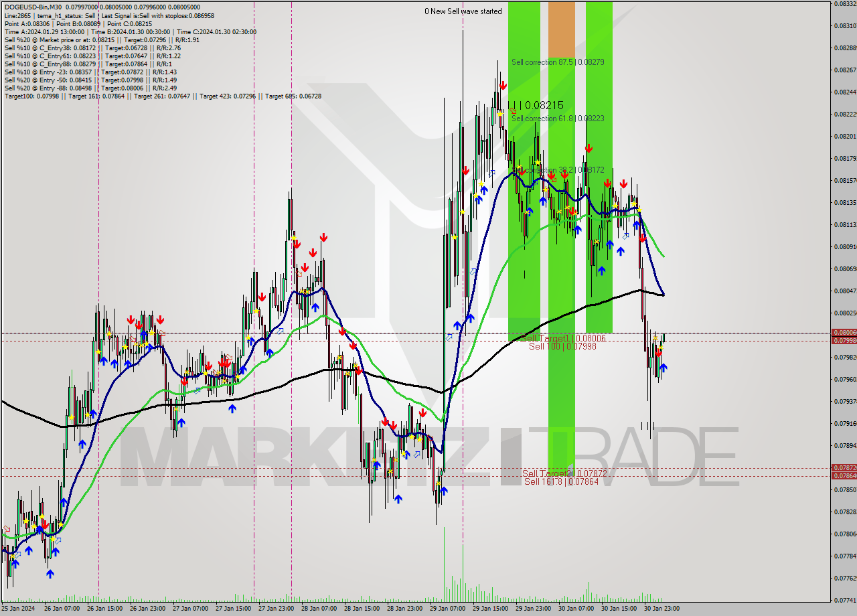Screen dimensions: 857x616
Task: Click the '0 New Sell wave started' label
Action: point(463,11)
